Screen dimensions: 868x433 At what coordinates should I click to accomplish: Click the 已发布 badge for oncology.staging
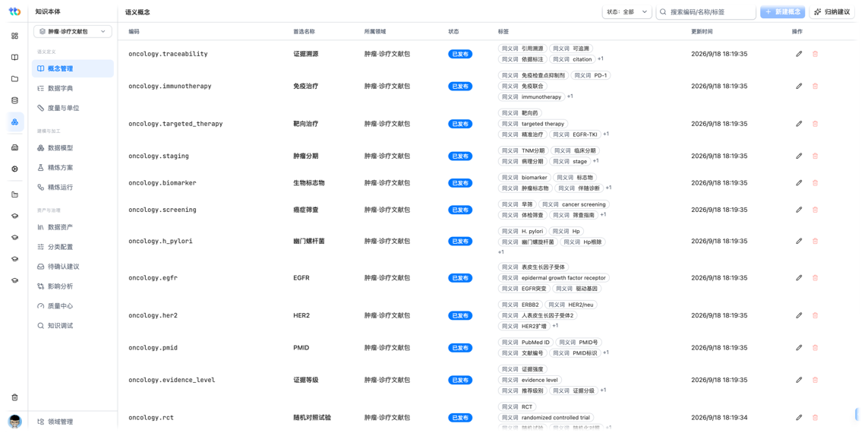point(460,156)
